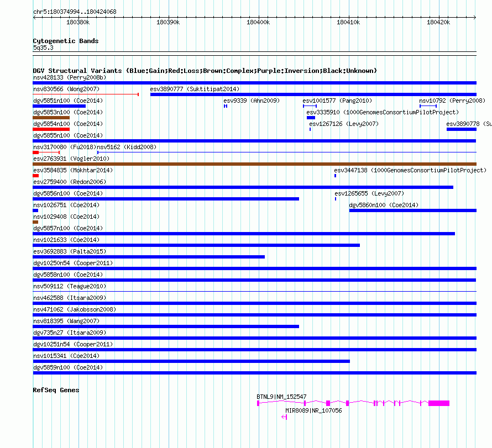Viewport: 492px width, 448px height.
Task: Click the esv3890778 variant label
Action: tap(469, 124)
